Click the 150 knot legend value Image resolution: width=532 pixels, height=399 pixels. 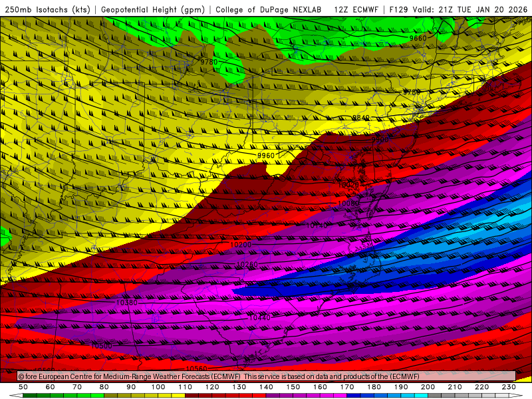point(293,387)
